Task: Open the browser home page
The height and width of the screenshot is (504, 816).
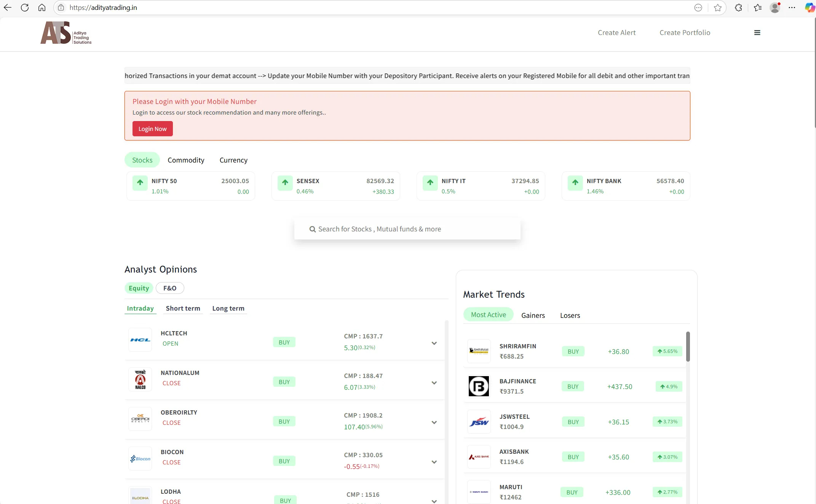Action: pyautogui.click(x=42, y=8)
